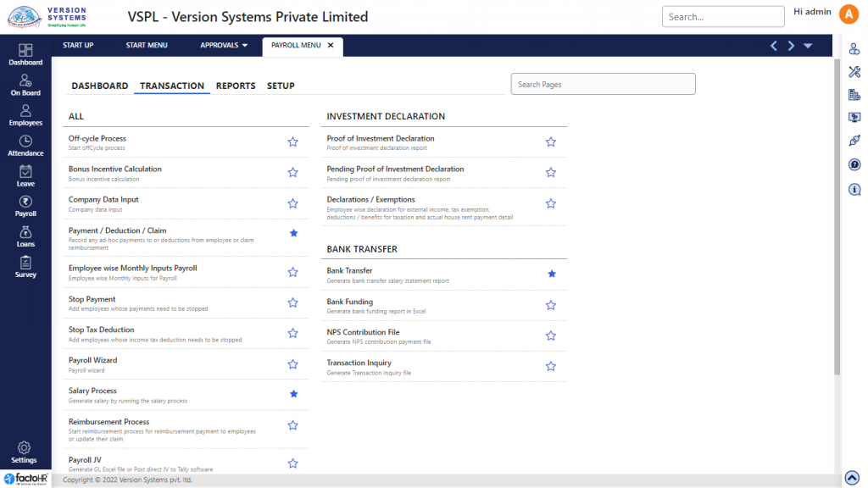Unfavorite the Salary Process star
Image resolution: width=868 pixels, height=488 pixels.
coord(293,394)
